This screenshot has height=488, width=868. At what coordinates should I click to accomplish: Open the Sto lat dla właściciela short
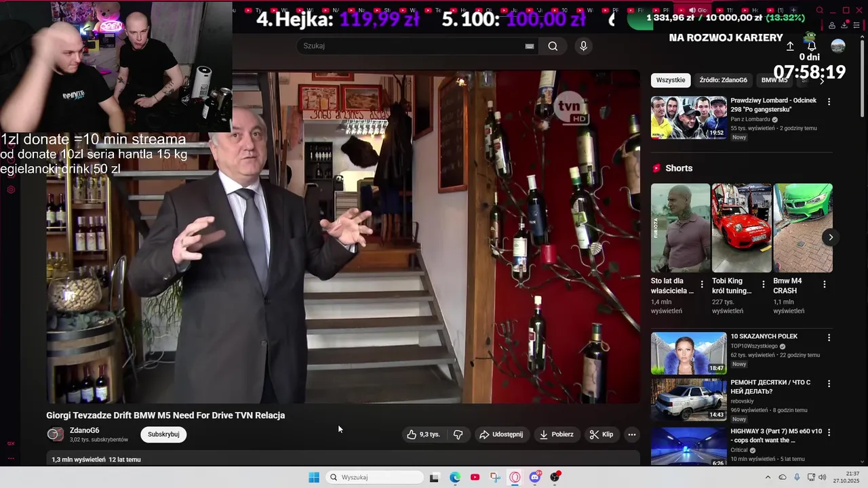680,228
